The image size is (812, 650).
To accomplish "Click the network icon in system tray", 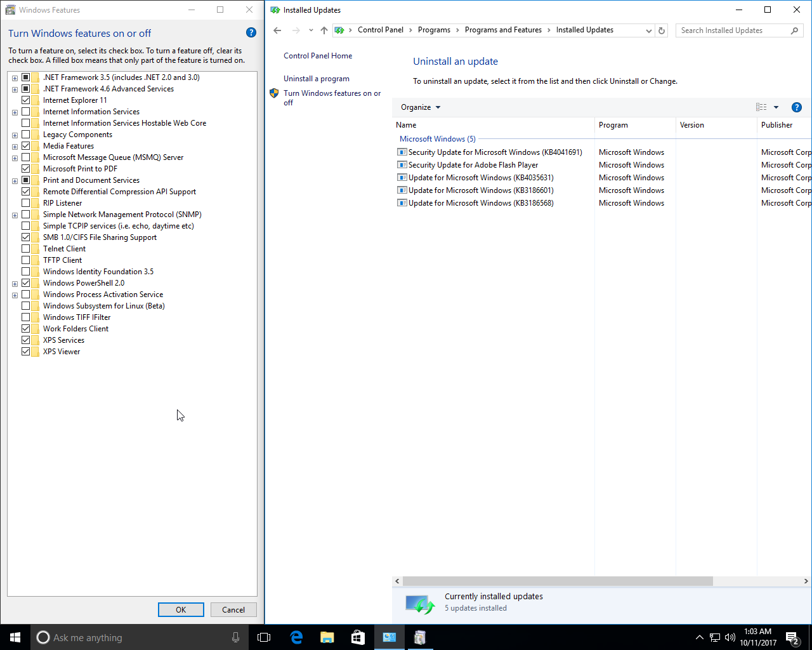I will pos(715,637).
